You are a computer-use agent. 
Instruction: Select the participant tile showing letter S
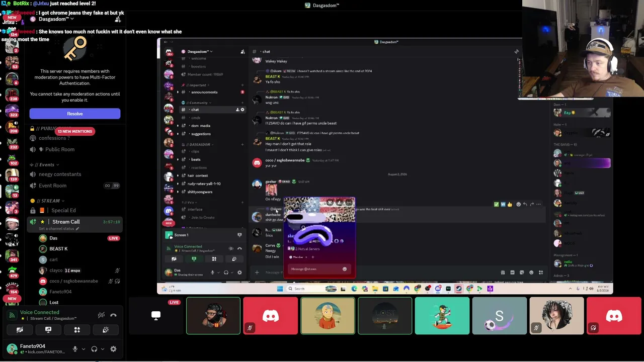coord(500,316)
